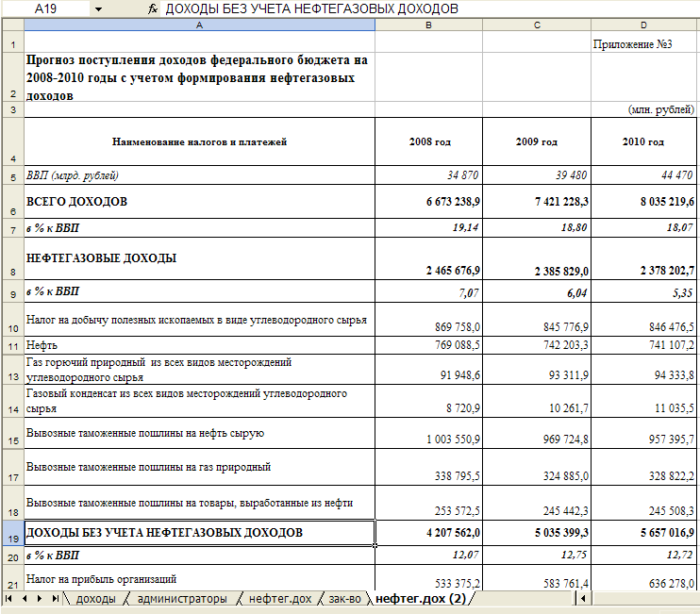Select the нефтег.дох (2) sheet tab

[x=421, y=599]
